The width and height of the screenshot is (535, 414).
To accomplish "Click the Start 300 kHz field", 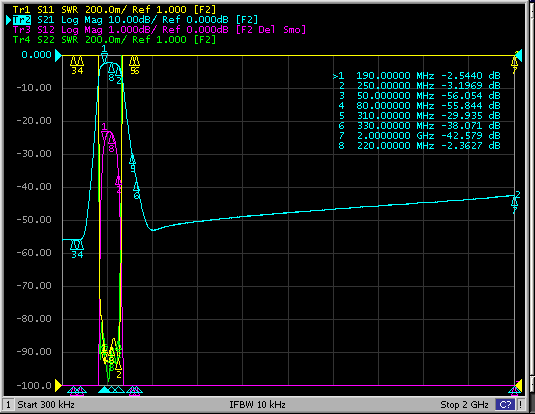I will [x=46, y=405].
